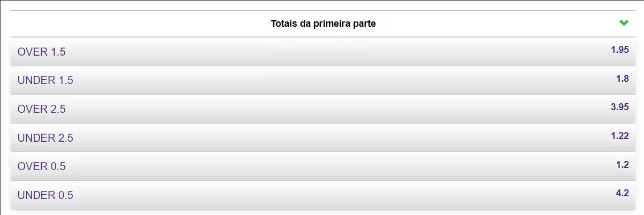Click the 4.2 odds value
The image size is (644, 215).
622,193
